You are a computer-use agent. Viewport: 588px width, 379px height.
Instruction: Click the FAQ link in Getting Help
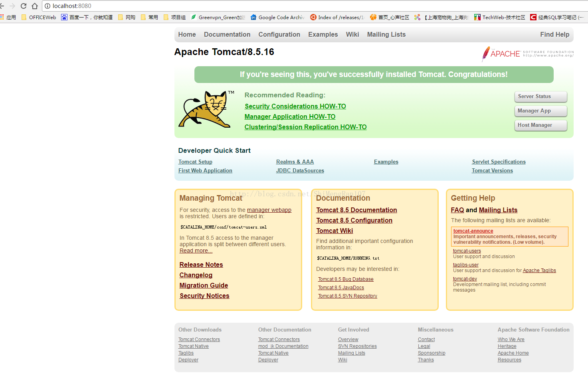click(457, 210)
